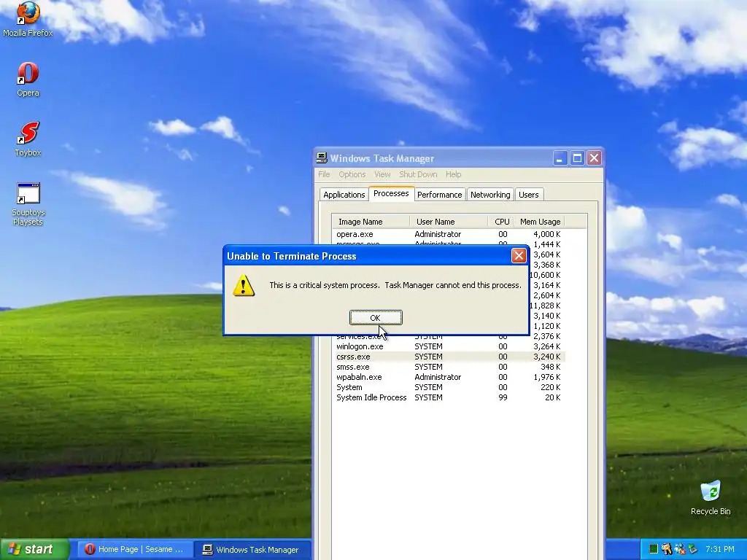Click the warning icon in the error dialog

pos(244,285)
